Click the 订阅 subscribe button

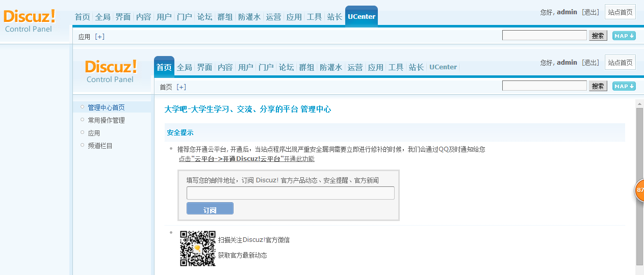(x=210, y=208)
